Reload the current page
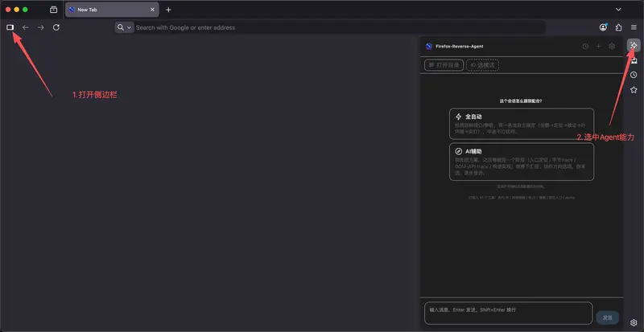 coord(56,27)
